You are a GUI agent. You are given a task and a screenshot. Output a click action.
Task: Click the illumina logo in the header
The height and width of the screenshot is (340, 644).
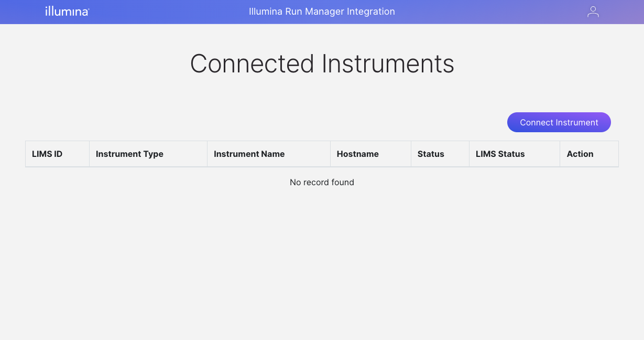click(67, 12)
